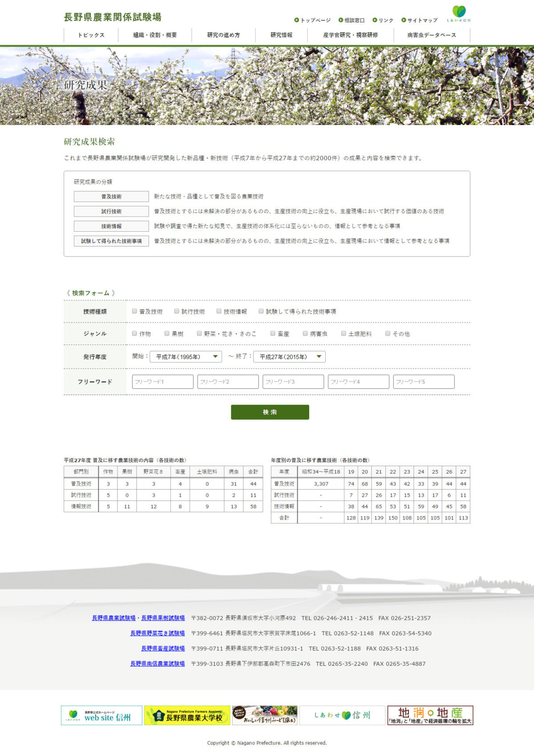The height and width of the screenshot is (756, 534).
Task: Open サイトマップ in the header
Action: 419,20
